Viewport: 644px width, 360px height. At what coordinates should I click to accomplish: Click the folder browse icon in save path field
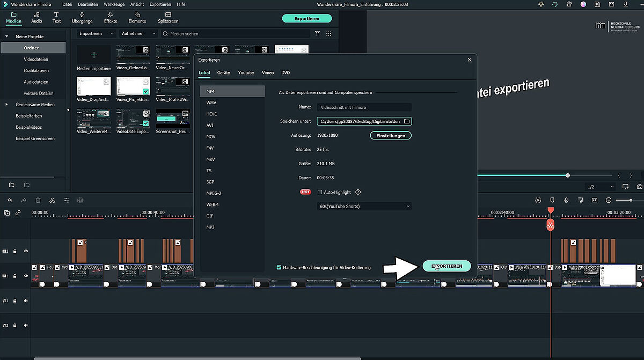(x=407, y=122)
